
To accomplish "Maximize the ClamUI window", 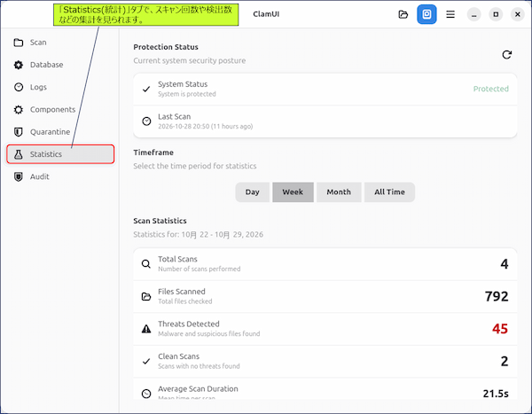I will [496, 14].
